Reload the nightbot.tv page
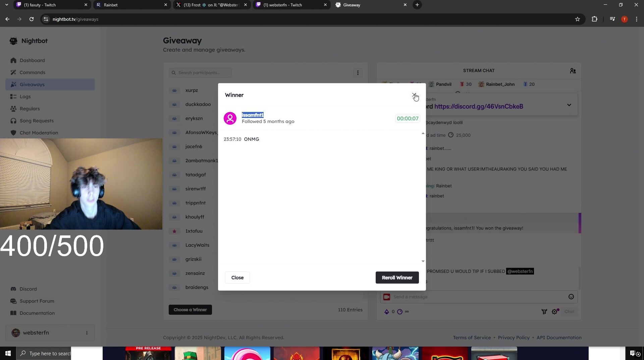Image resolution: width=644 pixels, height=360 pixels. pos(32,19)
